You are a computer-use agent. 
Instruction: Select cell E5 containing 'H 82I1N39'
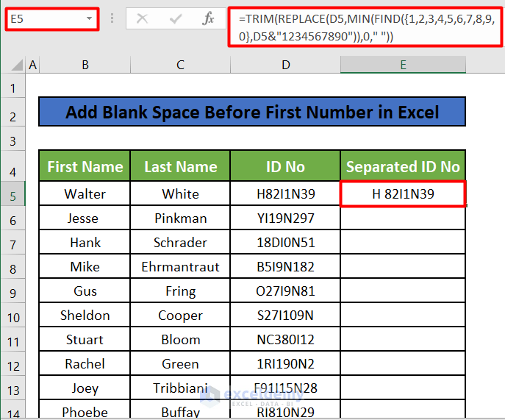(x=403, y=193)
